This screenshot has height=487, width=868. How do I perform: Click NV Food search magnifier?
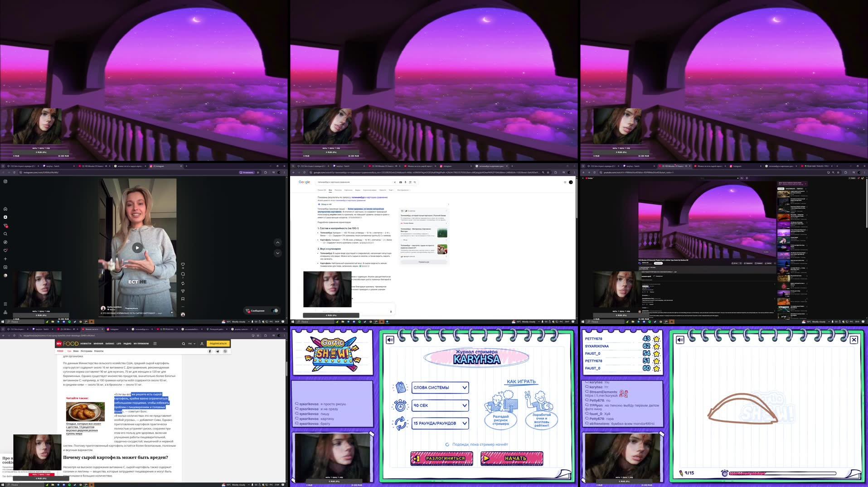pos(184,343)
